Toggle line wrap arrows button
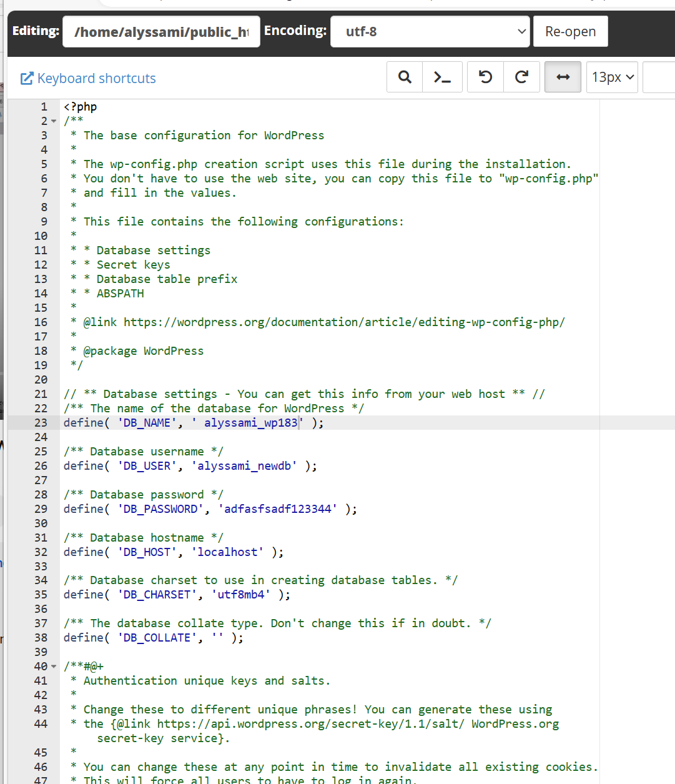Image resolution: width=675 pixels, height=784 pixels. (563, 77)
